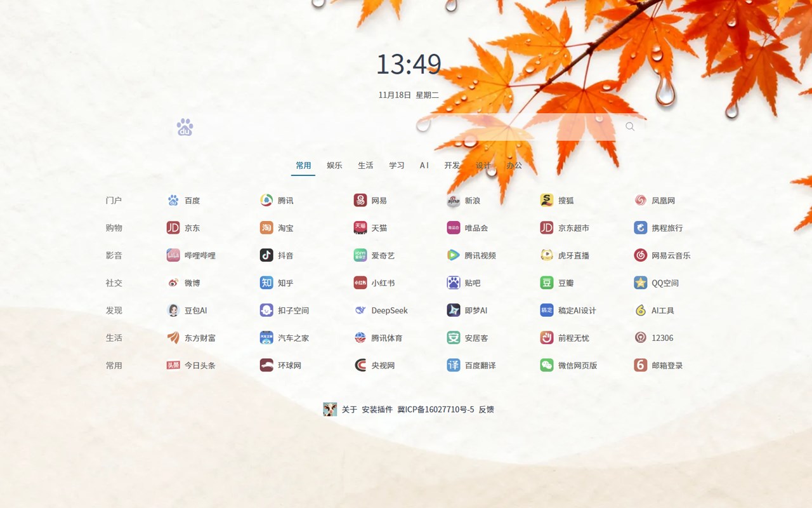The width and height of the screenshot is (812, 508).
Task: Switch to the 生活 tab
Action: 365,165
